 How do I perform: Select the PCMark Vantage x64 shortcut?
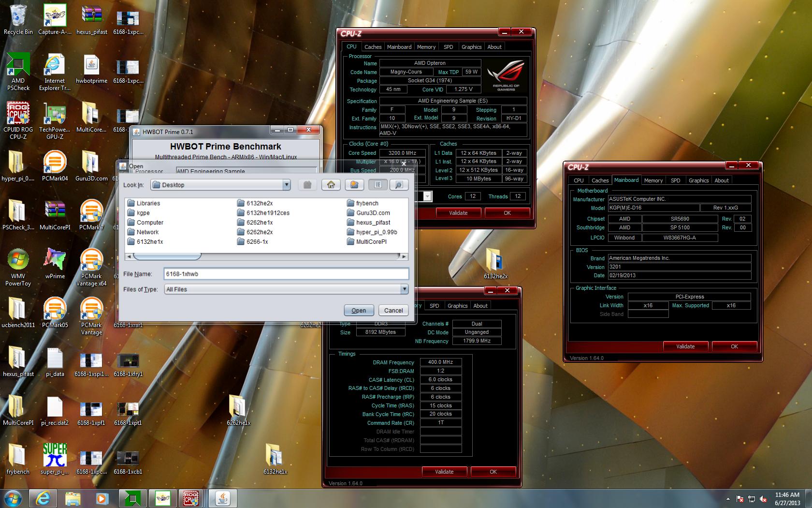[x=91, y=267]
